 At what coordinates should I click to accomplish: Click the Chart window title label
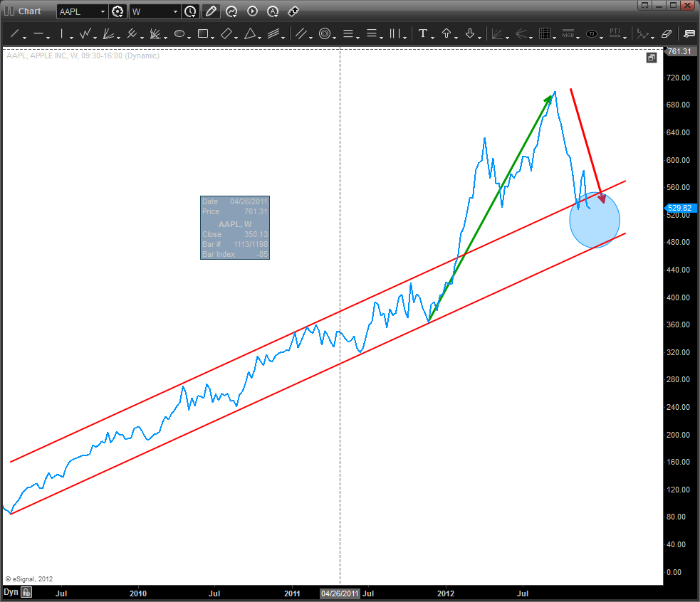pos(29,11)
